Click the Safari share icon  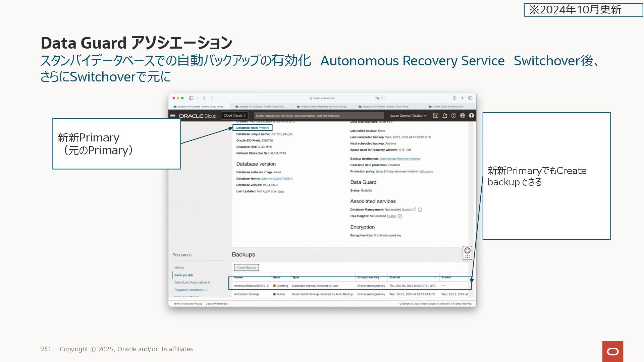point(454,98)
